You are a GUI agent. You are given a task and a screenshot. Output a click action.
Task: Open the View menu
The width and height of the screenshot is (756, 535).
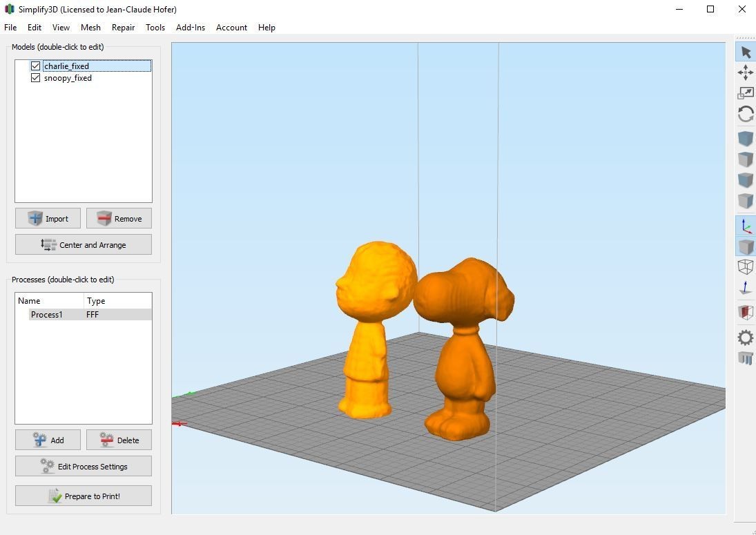coord(61,28)
